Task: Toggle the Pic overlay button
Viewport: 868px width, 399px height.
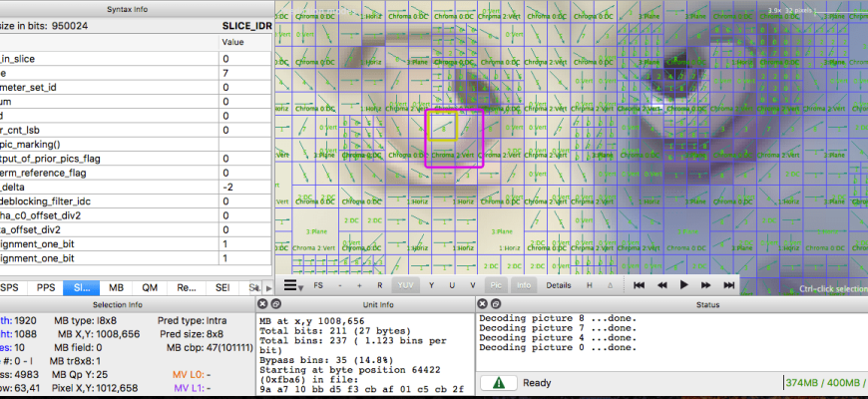Action: coord(496,285)
